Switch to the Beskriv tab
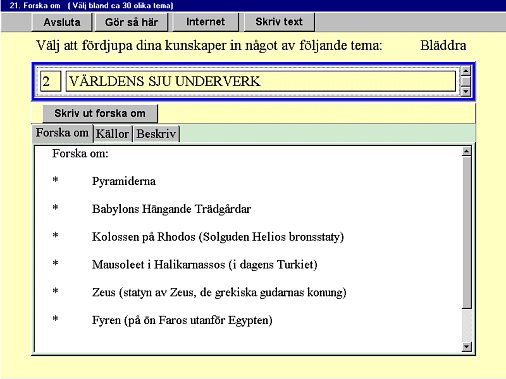The height and width of the screenshot is (379, 506). (156, 134)
